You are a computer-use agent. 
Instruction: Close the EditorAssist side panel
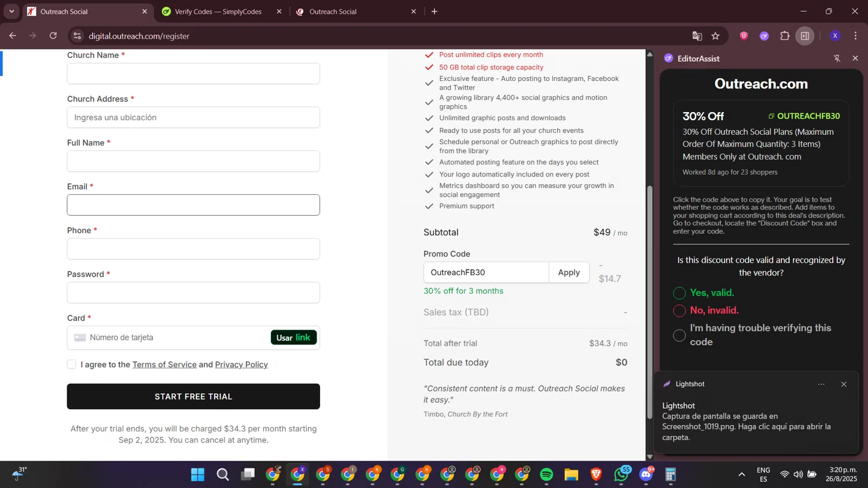855,58
